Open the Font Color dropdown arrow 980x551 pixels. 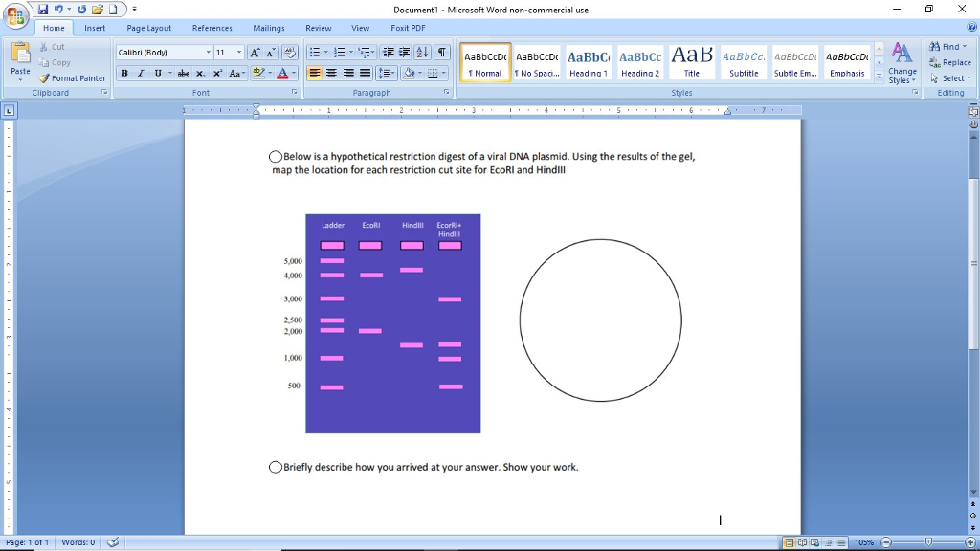click(x=293, y=75)
